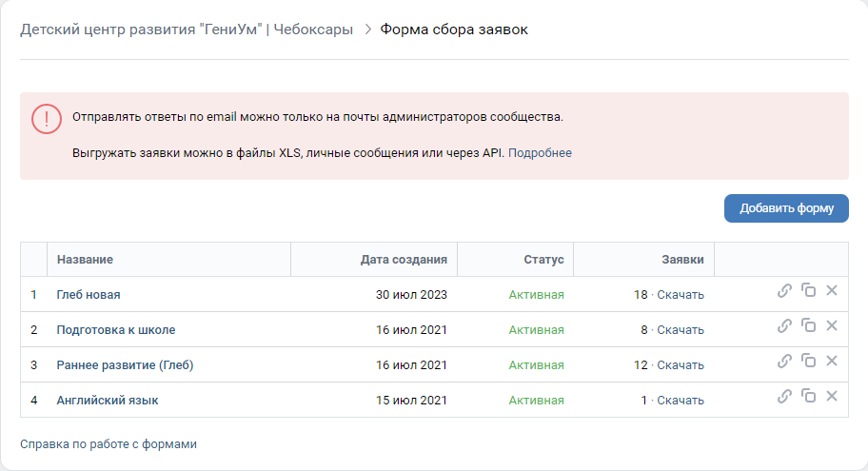
Task: Duplicate the Английский язык form
Action: (809, 396)
